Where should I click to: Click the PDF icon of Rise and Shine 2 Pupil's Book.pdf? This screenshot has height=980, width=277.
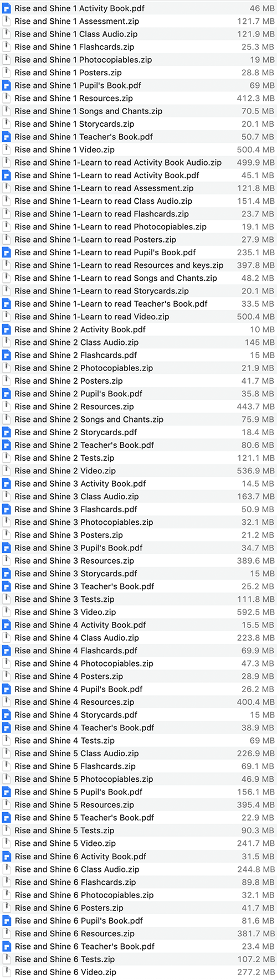coord(7,394)
